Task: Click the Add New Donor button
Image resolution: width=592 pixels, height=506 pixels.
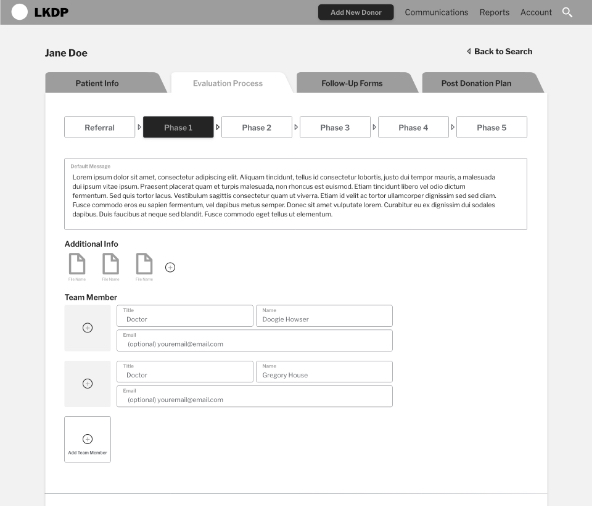Action: click(x=356, y=12)
